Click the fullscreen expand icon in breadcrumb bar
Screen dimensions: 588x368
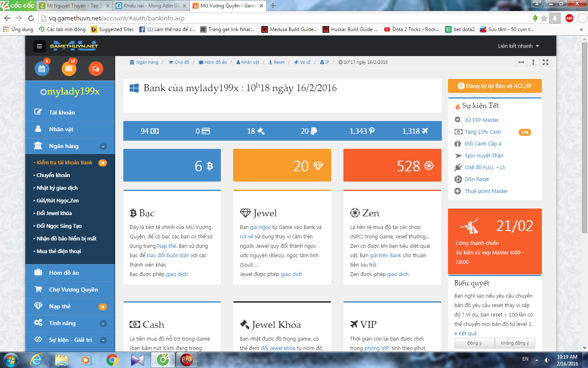(x=546, y=62)
